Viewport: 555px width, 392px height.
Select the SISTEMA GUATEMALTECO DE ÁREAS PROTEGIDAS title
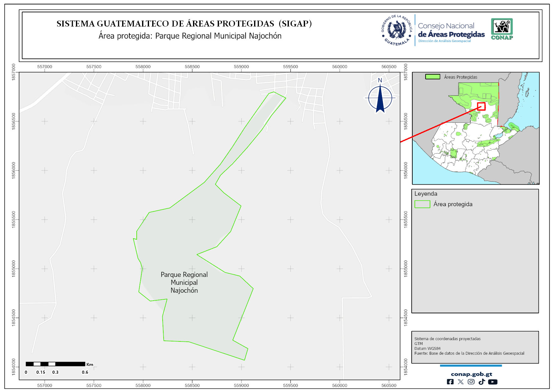(x=184, y=24)
